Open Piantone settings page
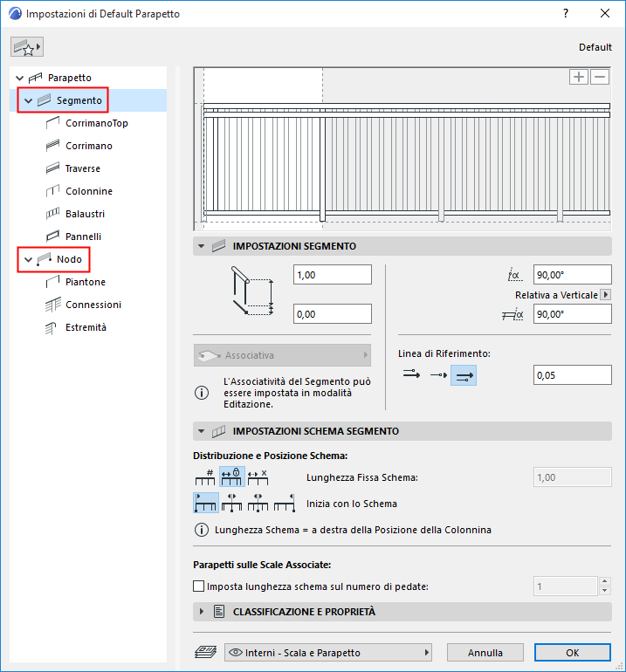626x672 pixels. tap(86, 283)
